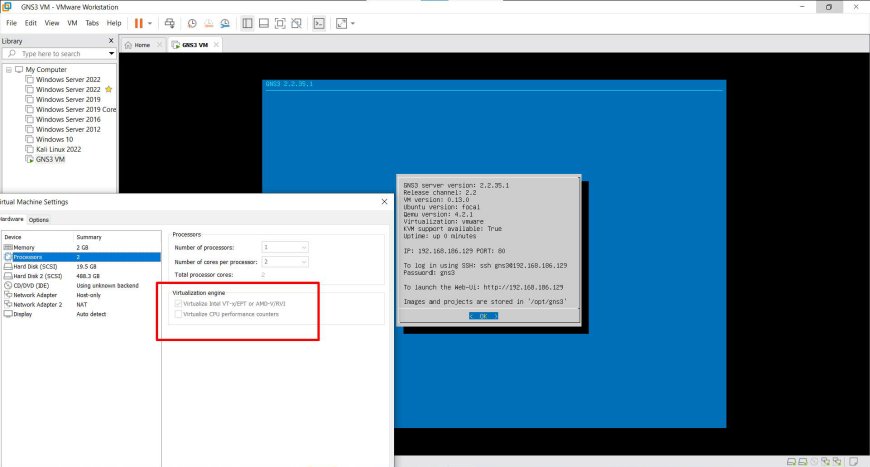Select the Hardware tab in settings

point(12,219)
